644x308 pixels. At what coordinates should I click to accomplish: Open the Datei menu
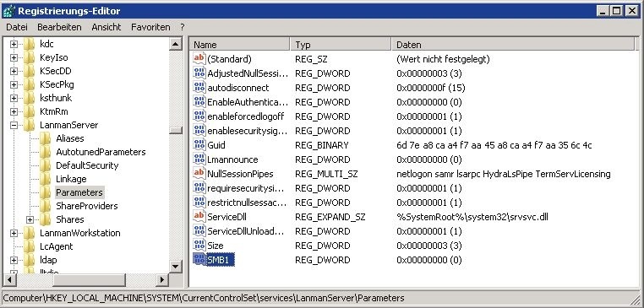[17, 28]
